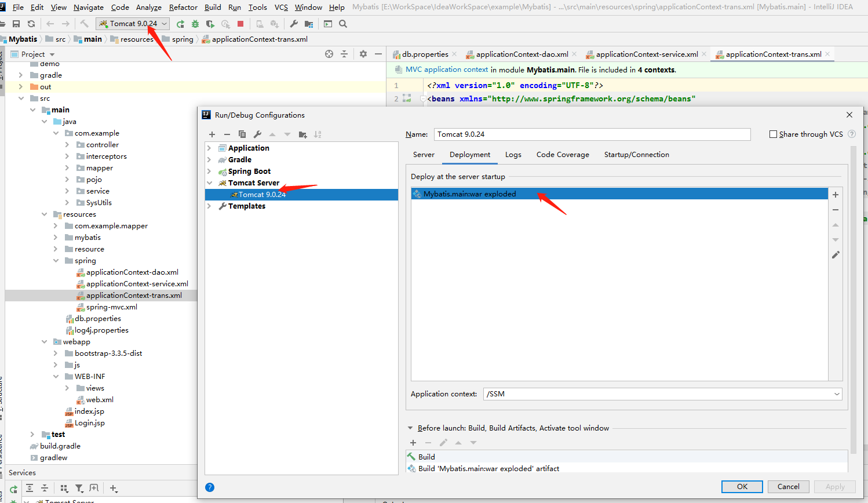The width and height of the screenshot is (868, 503).
Task: Open Settings wrench icon in the main toolbar
Action: (294, 24)
